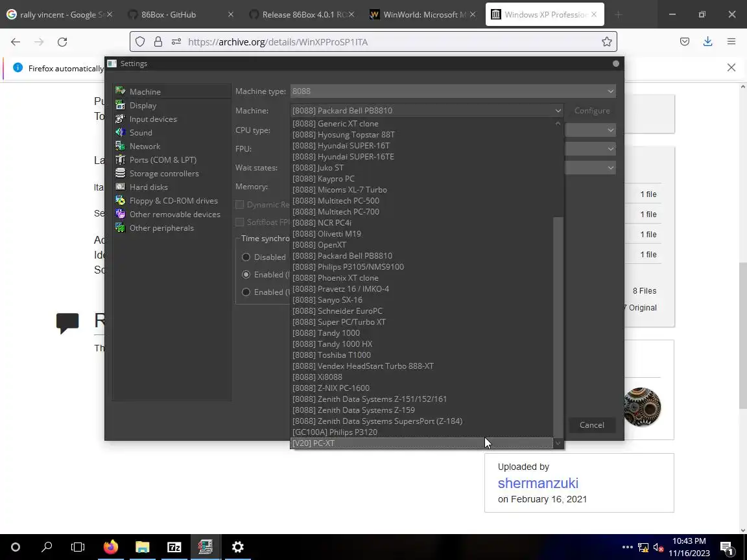Open Firefox from the taskbar

tap(110, 547)
